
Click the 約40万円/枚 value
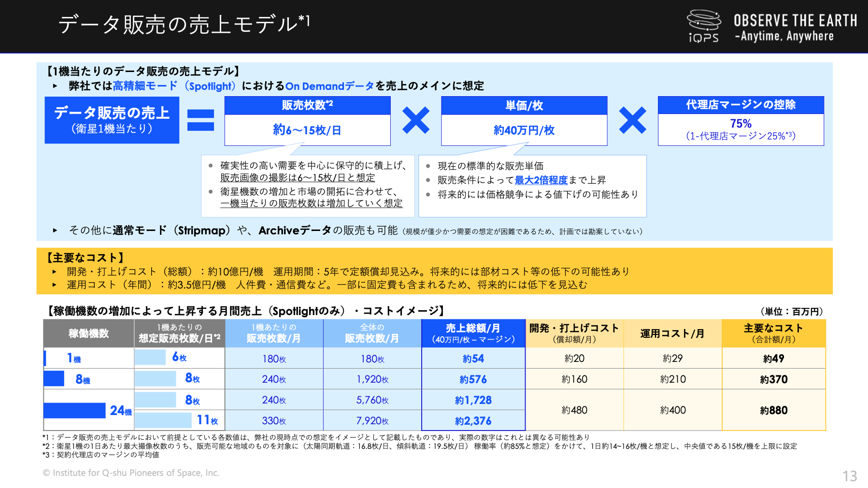(524, 130)
